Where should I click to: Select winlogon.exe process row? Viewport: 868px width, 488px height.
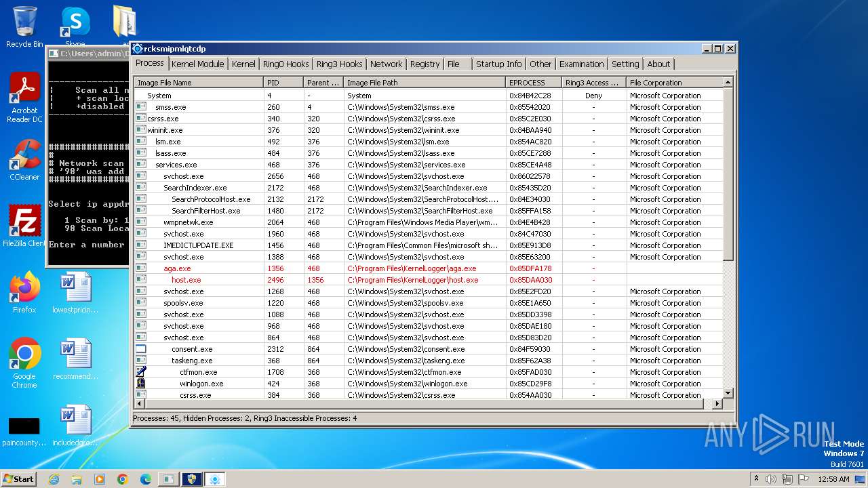pos(428,384)
